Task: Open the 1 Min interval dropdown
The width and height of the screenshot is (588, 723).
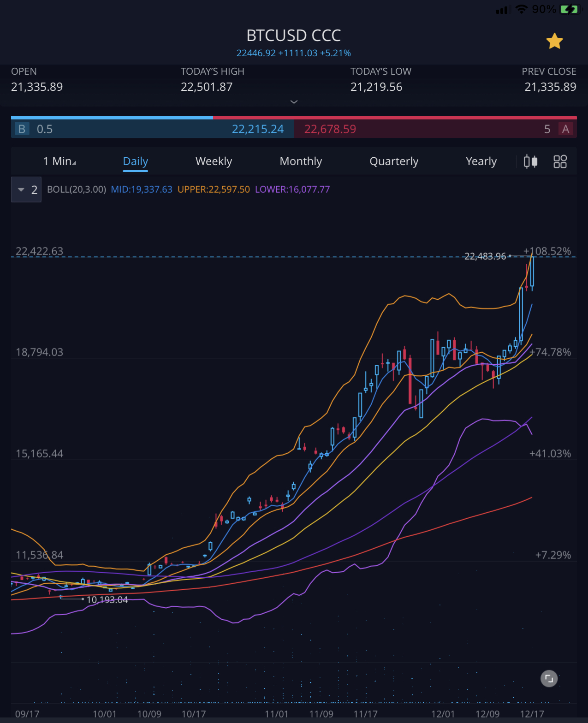Action: tap(59, 161)
